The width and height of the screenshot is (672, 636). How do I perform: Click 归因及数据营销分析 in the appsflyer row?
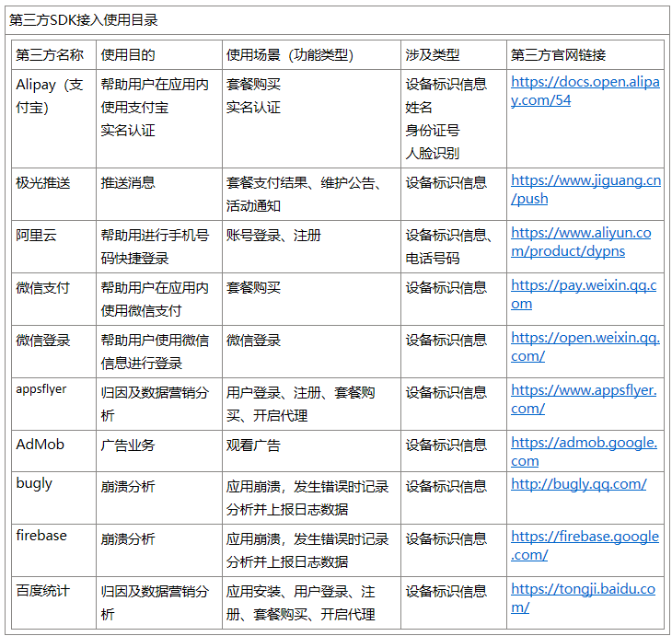point(155,404)
